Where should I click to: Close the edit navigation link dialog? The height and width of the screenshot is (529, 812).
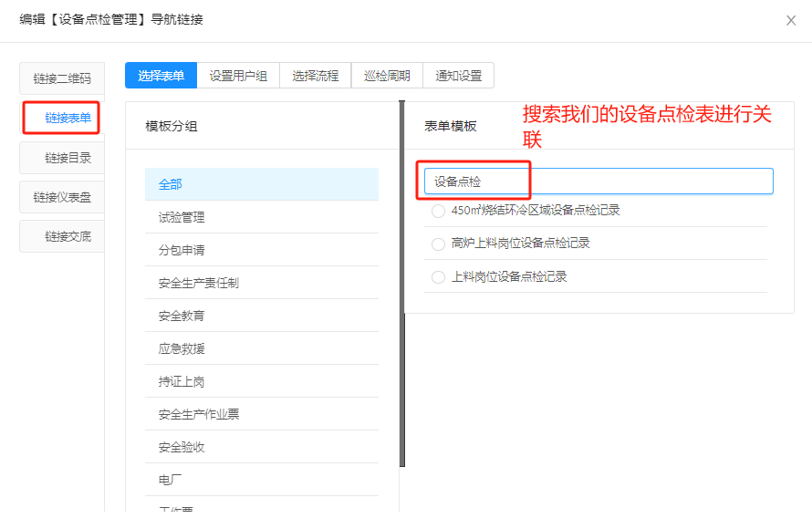tap(791, 20)
